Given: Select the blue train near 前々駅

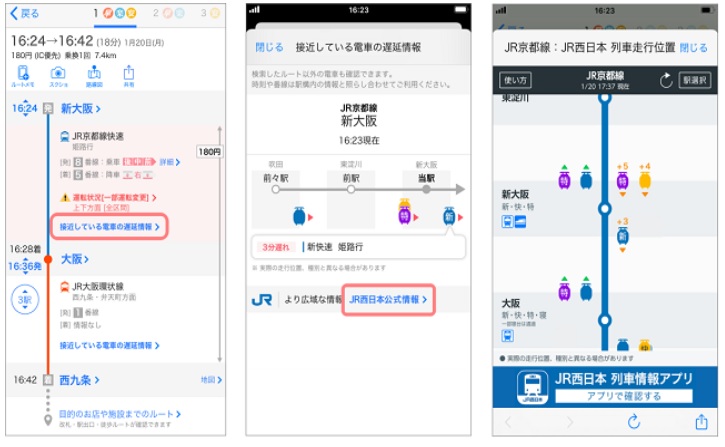Looking at the screenshot, I should point(300,216).
